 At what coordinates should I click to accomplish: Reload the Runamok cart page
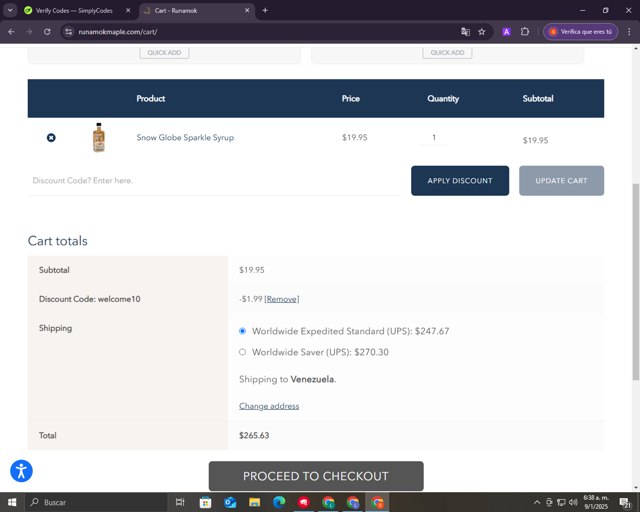[47, 32]
